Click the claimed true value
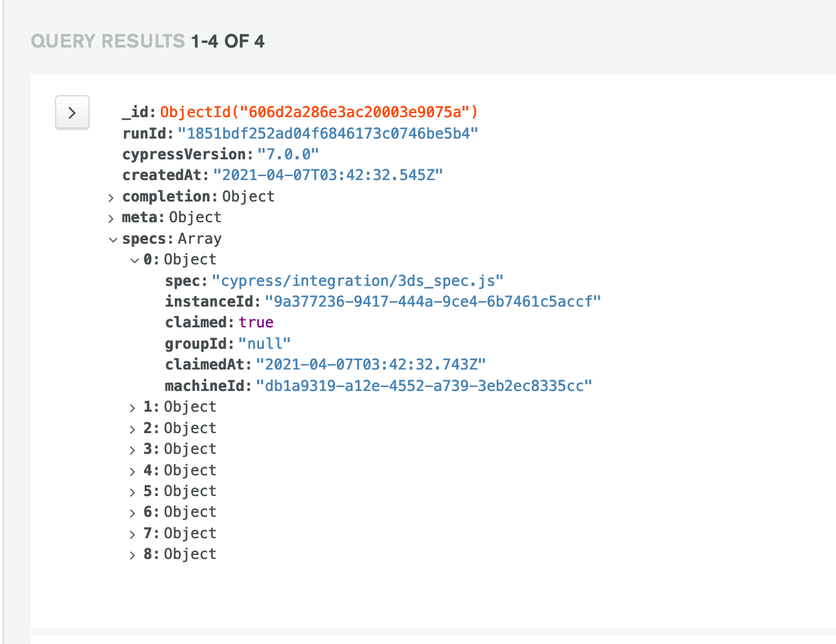Viewport: 836px width, 644px height. [256, 323]
